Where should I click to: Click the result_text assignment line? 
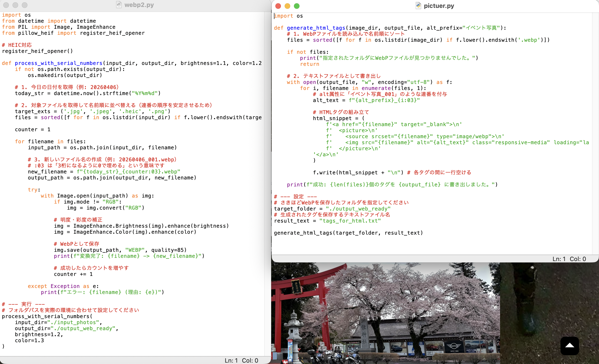327,221
